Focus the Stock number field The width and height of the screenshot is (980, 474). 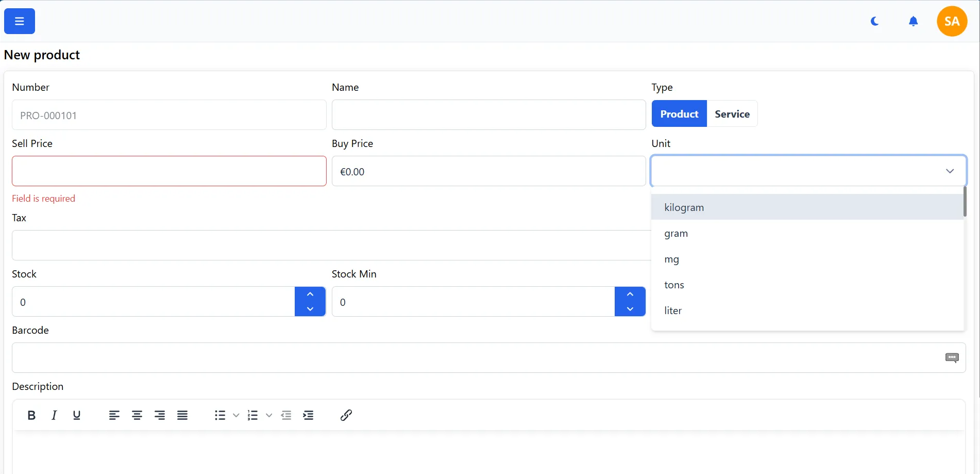(x=154, y=302)
